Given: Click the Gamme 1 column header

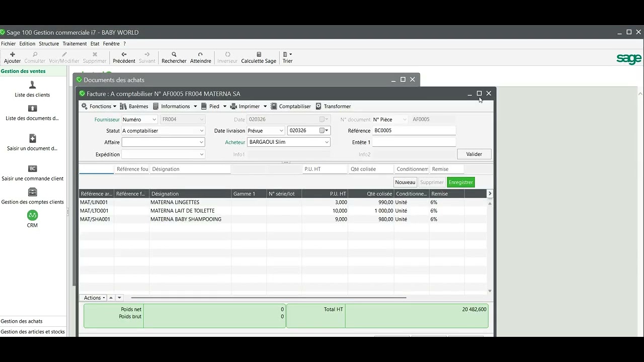Looking at the screenshot, I should click(249, 194).
